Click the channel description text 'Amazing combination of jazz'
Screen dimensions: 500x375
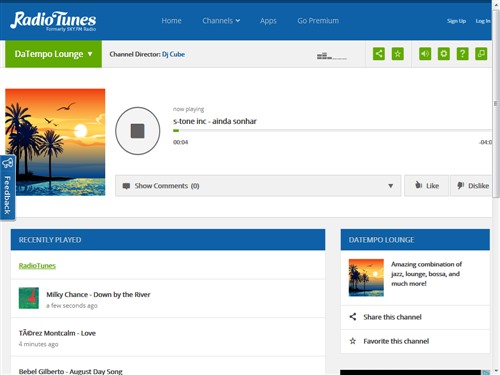click(426, 274)
